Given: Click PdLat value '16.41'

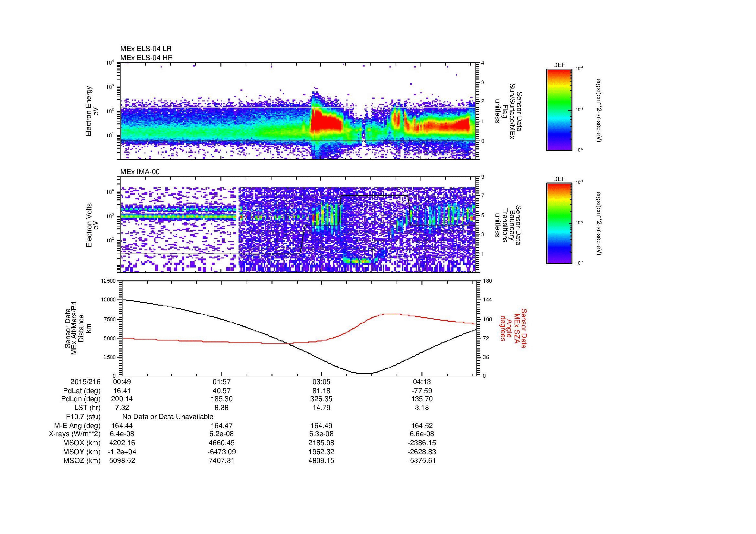Looking at the screenshot, I should pyautogui.click(x=122, y=391).
